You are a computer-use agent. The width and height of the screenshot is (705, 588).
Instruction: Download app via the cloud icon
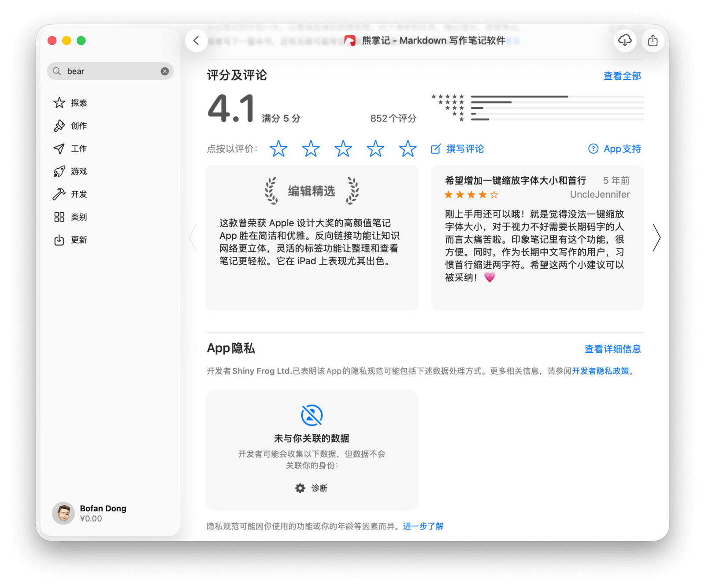click(625, 41)
